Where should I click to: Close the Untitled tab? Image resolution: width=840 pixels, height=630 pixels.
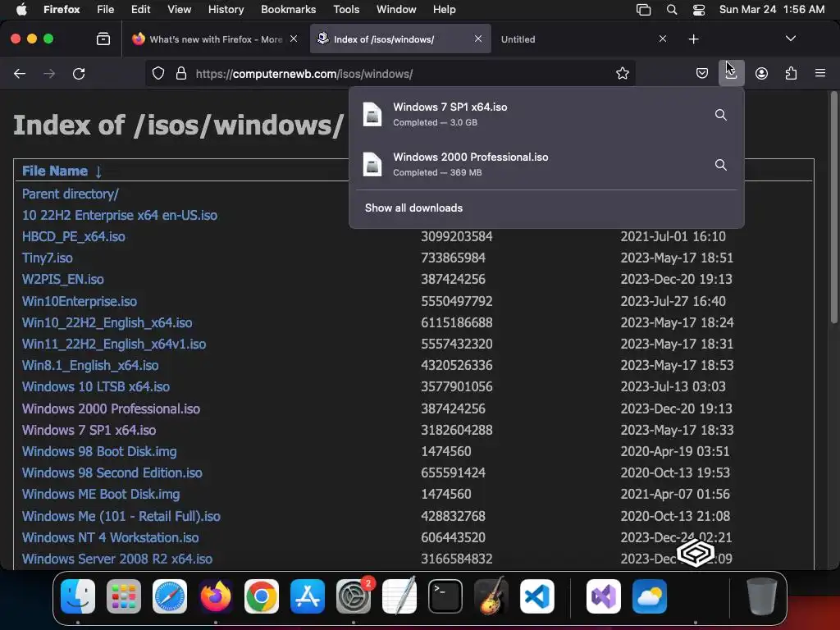[663, 39]
